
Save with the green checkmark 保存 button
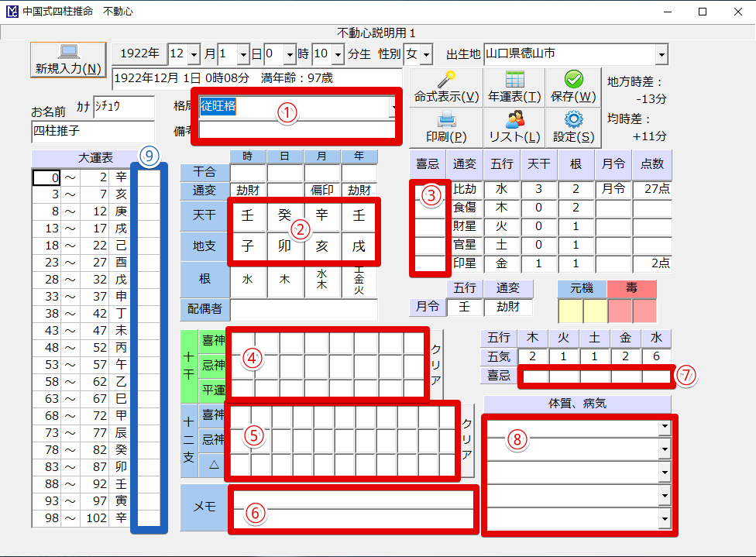point(573,87)
